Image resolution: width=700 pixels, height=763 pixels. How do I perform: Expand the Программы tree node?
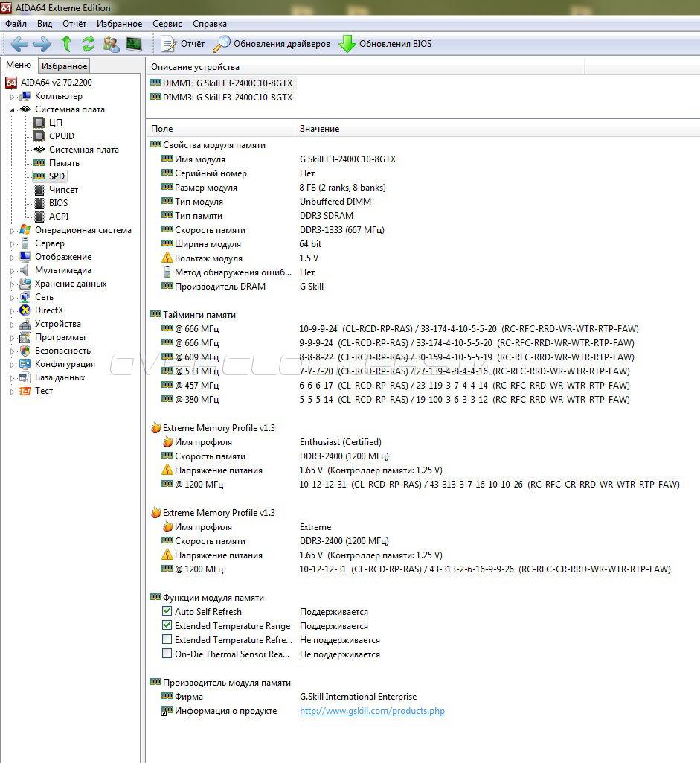(12, 338)
